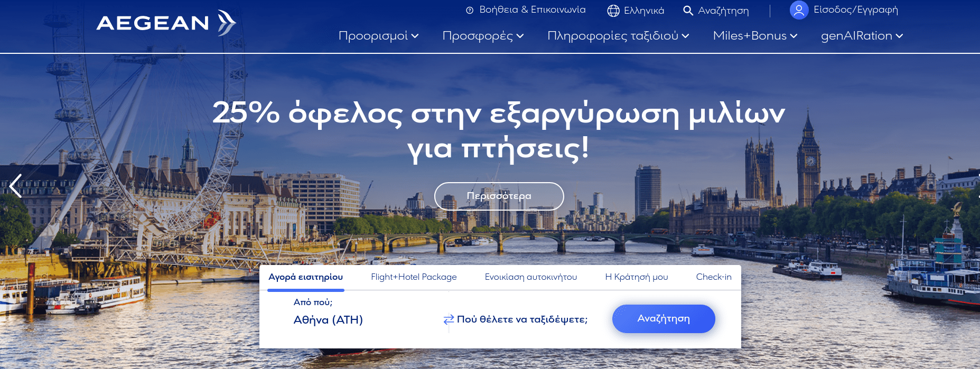Click the Aegean logo

(166, 23)
